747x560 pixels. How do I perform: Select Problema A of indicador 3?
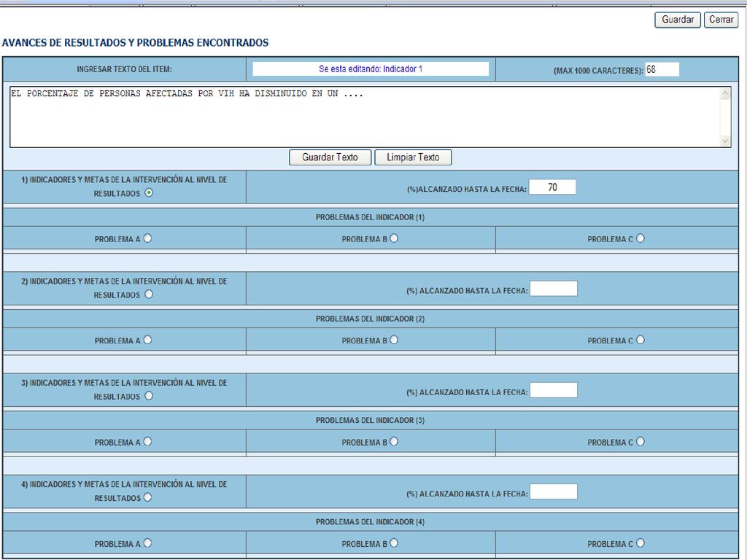point(147,441)
